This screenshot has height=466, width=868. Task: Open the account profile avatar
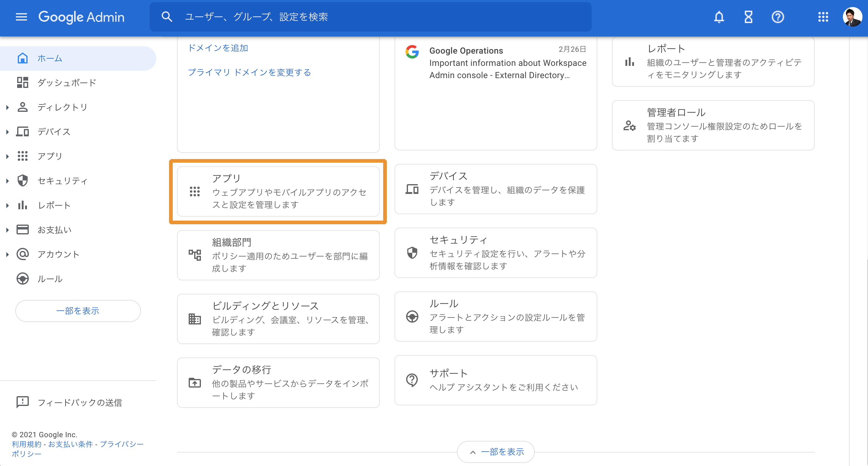(852, 17)
